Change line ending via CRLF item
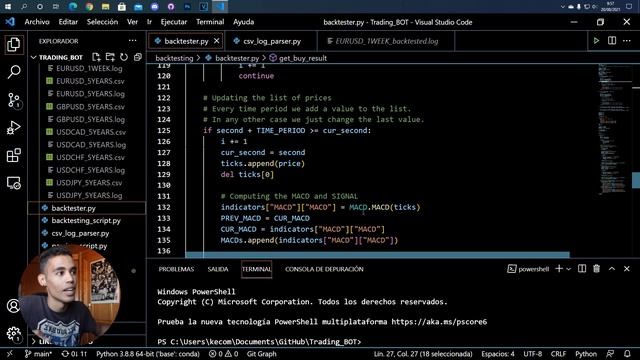 [558, 354]
